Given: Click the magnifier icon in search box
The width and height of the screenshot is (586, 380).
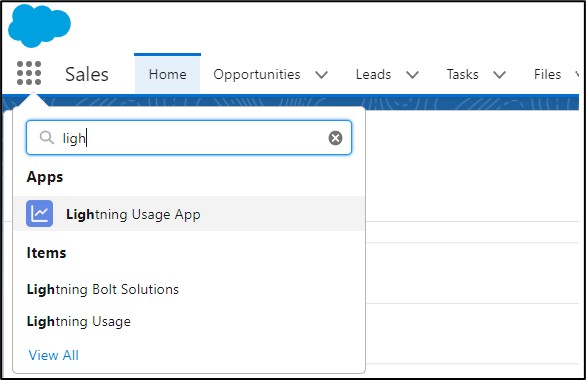Looking at the screenshot, I should click(x=47, y=138).
